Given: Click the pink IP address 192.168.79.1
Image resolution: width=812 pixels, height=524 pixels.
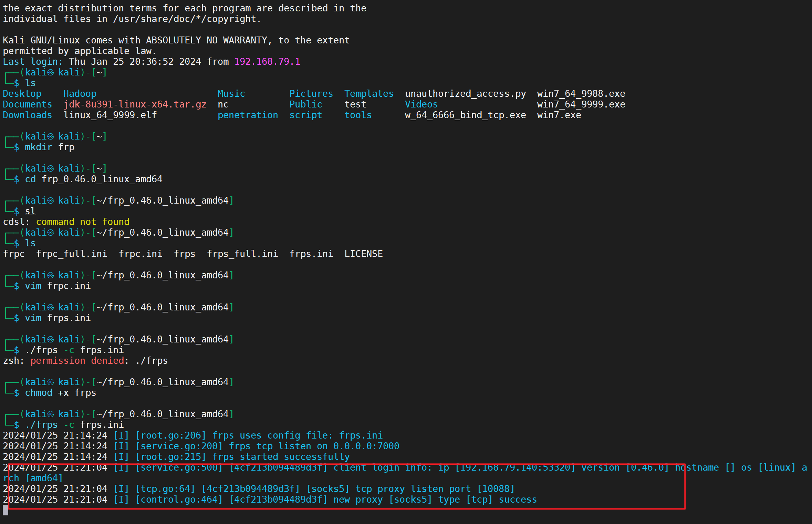Looking at the screenshot, I should (x=267, y=62).
